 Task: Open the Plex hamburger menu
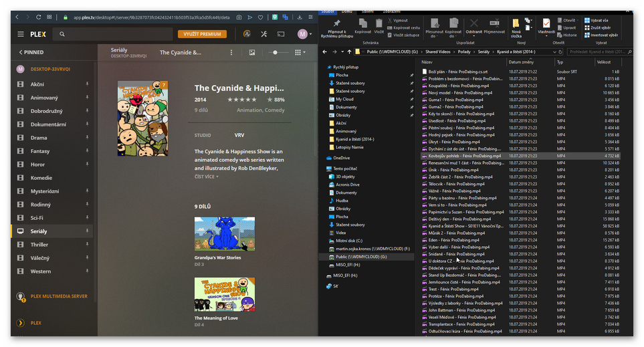coord(21,34)
